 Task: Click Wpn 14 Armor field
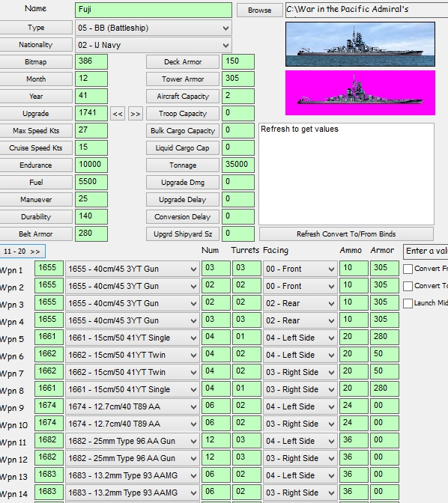click(384, 493)
